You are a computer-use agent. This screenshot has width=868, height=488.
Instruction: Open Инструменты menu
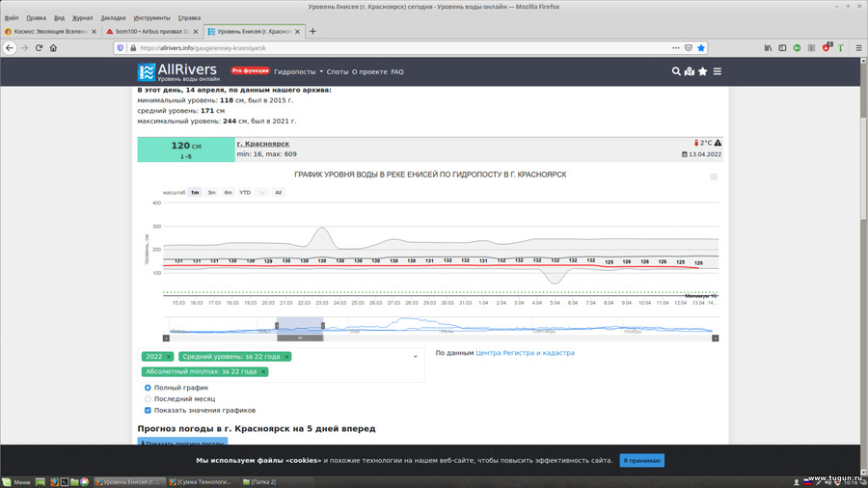coord(151,17)
